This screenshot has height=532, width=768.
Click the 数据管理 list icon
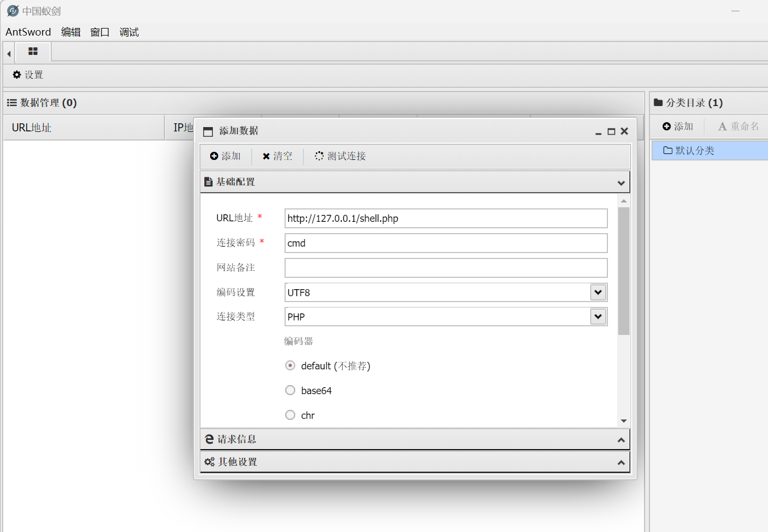pos(12,102)
